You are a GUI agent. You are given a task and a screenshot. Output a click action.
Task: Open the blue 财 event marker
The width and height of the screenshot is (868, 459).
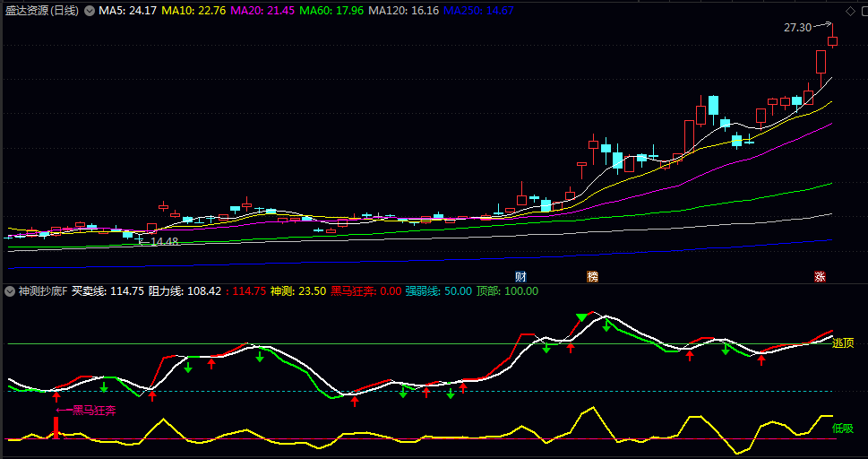pos(520,276)
